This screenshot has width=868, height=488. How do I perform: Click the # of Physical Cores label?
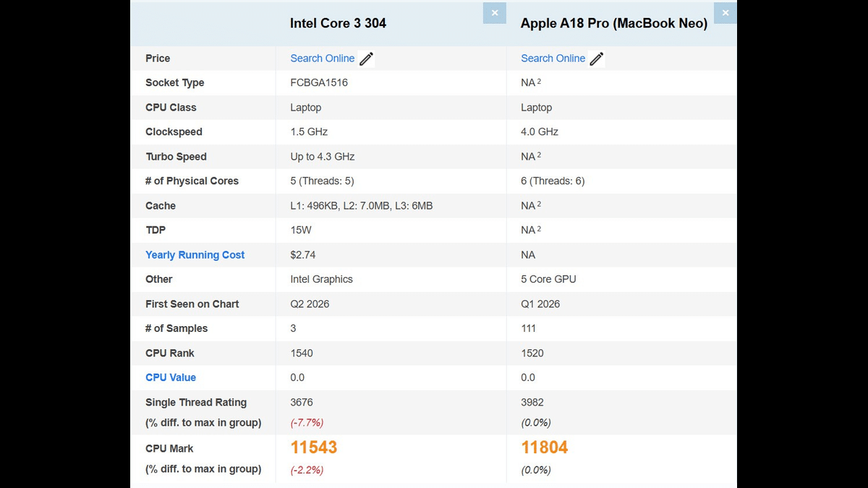[x=192, y=181]
